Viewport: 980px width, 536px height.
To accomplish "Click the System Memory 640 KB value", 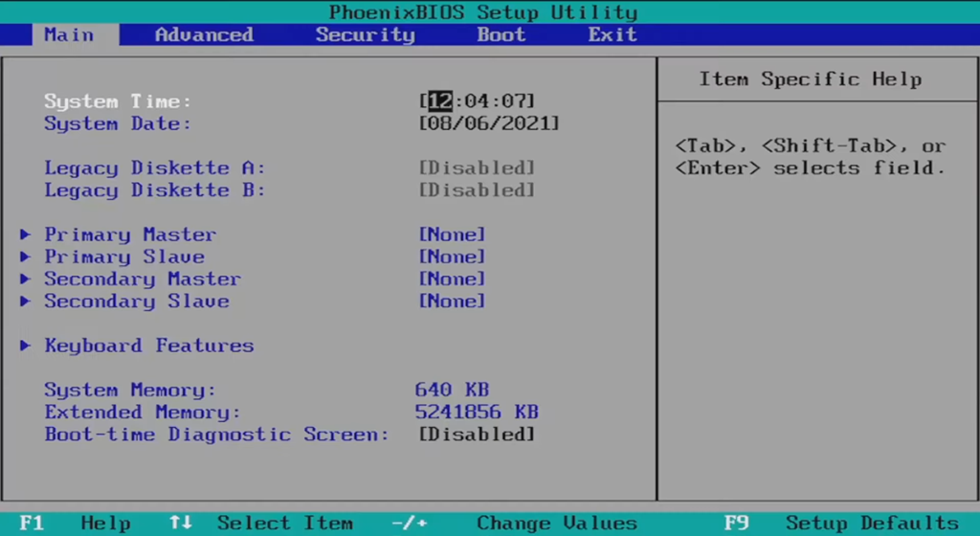I will [452, 390].
